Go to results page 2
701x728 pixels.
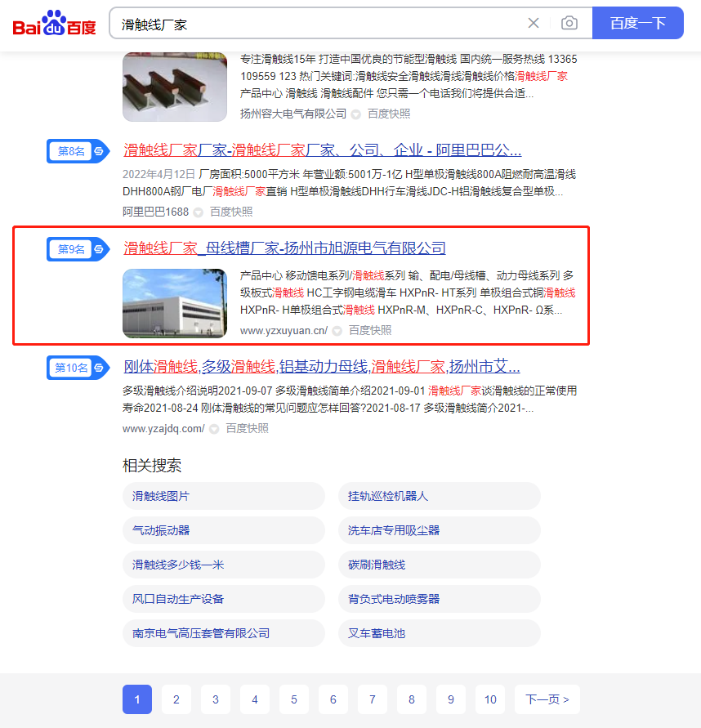click(x=176, y=699)
